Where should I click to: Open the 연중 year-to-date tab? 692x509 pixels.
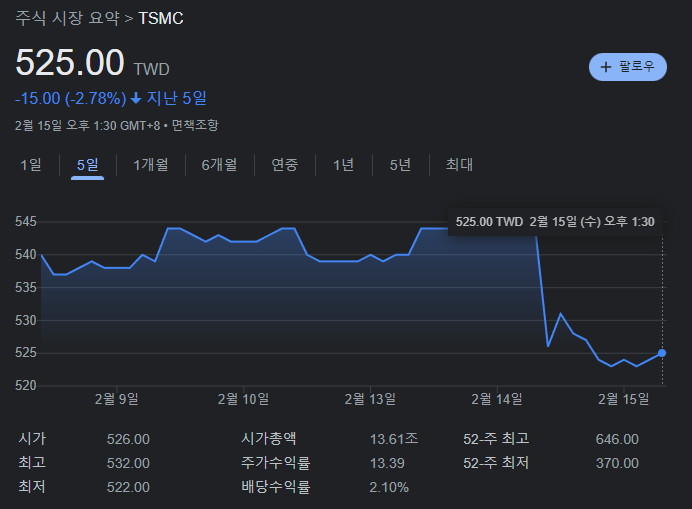click(x=285, y=165)
